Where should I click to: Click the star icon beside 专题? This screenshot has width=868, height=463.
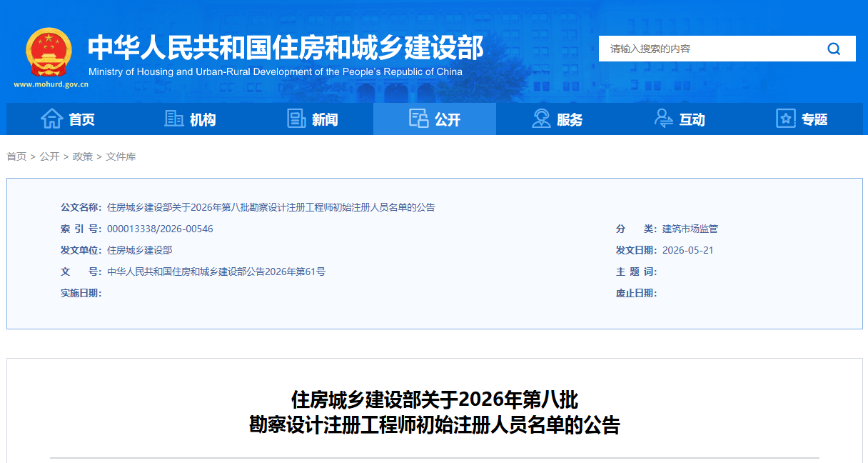click(x=786, y=119)
